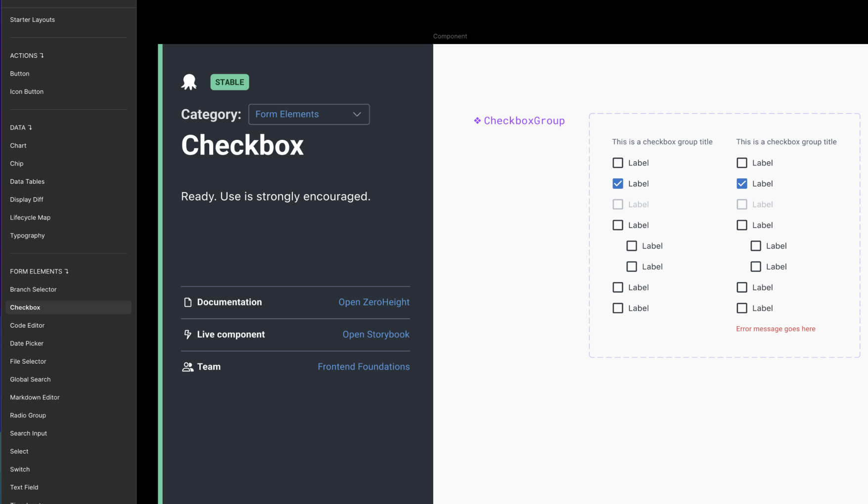Open the Lifecycle Map page

click(x=30, y=217)
